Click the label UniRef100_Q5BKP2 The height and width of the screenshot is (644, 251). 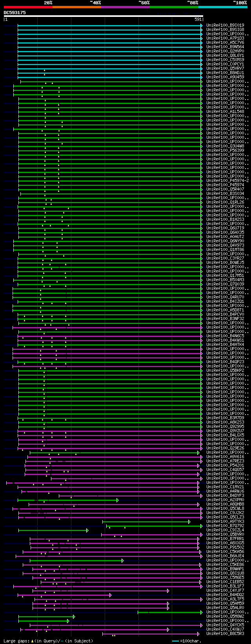click(225, 370)
